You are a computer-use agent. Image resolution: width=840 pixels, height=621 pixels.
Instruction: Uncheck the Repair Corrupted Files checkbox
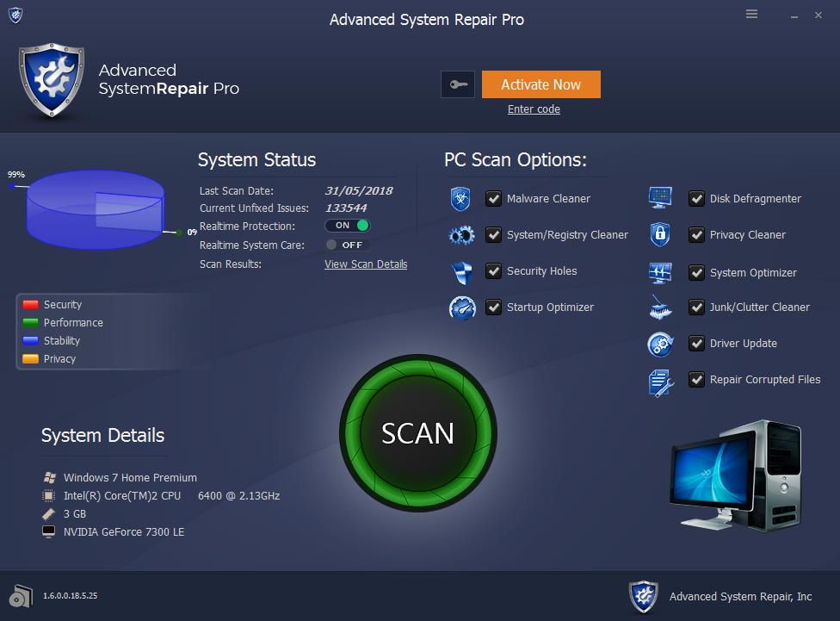pos(696,380)
